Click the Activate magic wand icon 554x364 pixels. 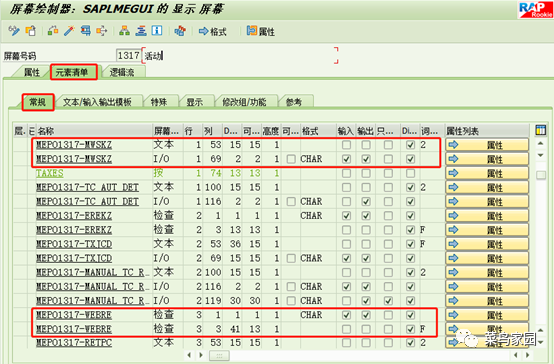click(x=69, y=31)
